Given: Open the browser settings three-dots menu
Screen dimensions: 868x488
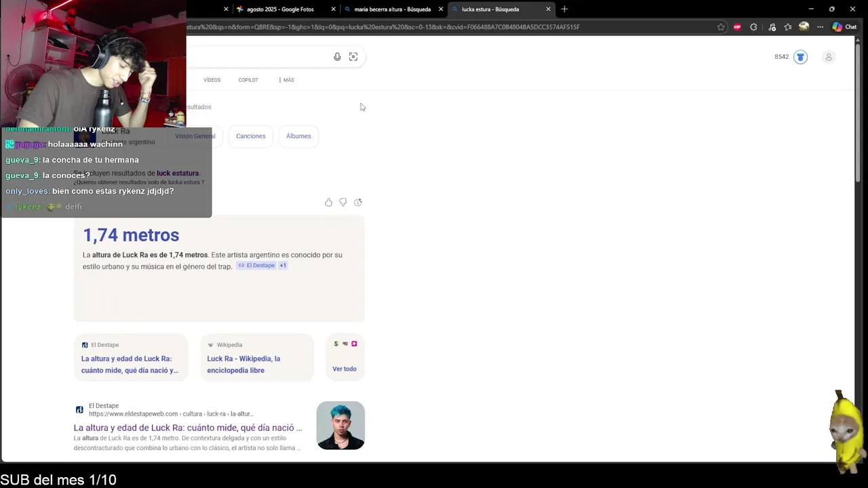Looking at the screenshot, I should 820,27.
